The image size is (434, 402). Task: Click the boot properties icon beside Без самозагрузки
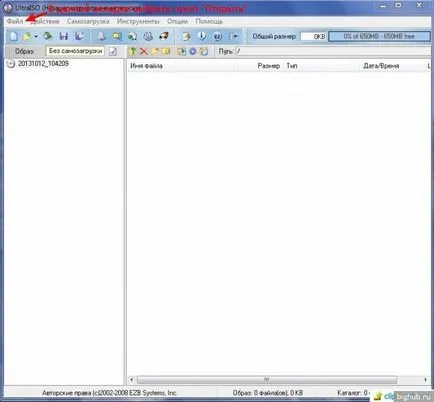[113, 51]
